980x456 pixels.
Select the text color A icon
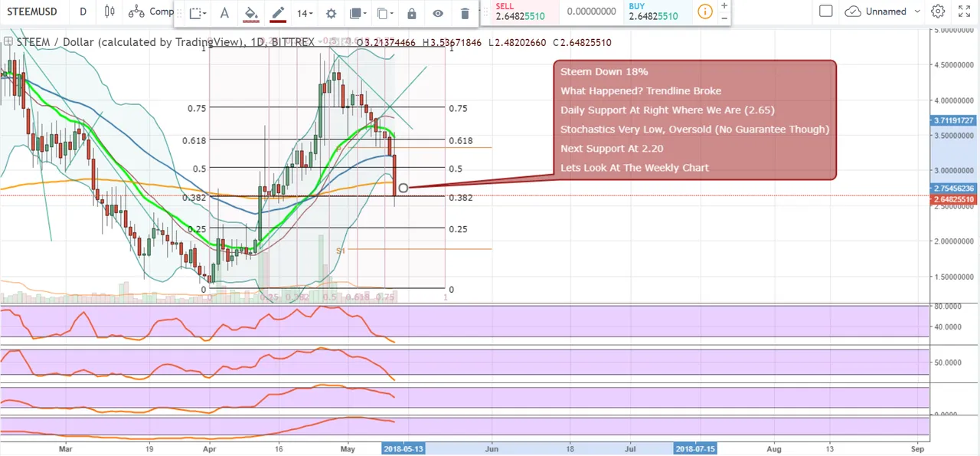tap(224, 13)
